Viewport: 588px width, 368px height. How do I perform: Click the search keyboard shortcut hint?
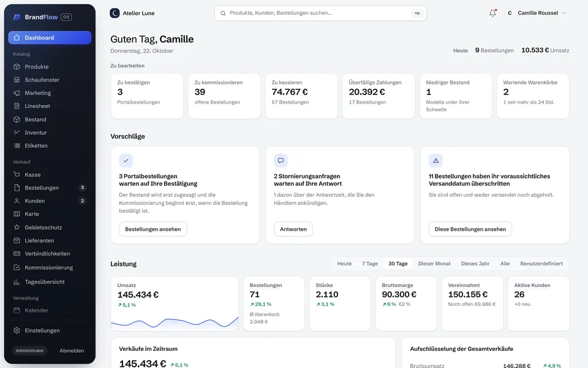[x=417, y=13]
